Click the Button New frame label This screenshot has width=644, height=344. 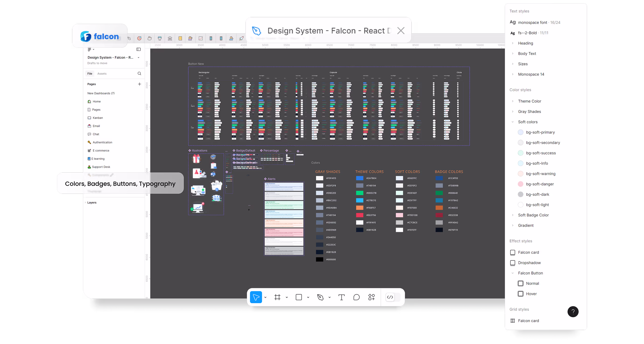[x=196, y=64]
